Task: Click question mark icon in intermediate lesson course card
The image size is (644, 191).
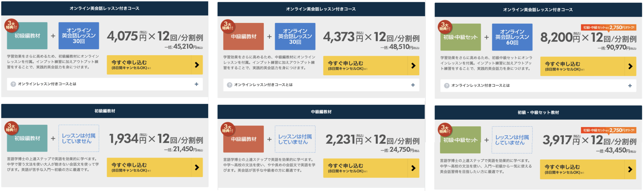Action: (x=229, y=85)
